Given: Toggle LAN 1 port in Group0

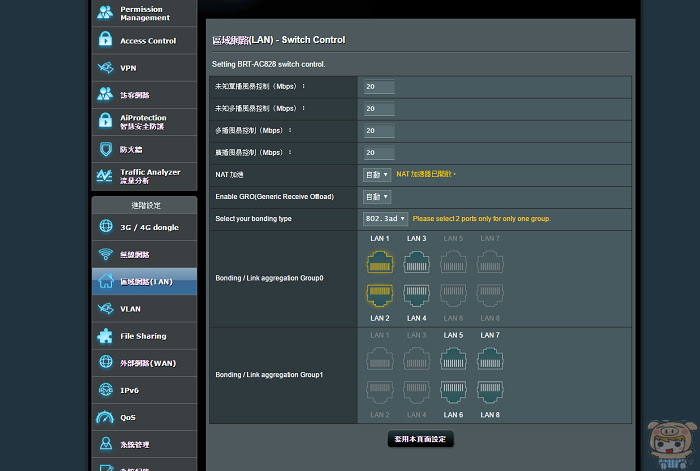Looking at the screenshot, I should (380, 262).
